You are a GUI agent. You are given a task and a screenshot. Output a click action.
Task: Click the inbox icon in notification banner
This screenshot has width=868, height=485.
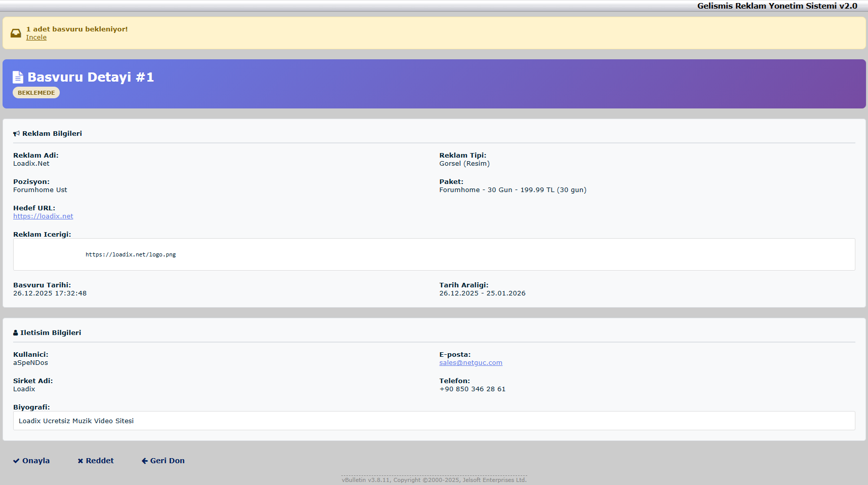coord(16,33)
